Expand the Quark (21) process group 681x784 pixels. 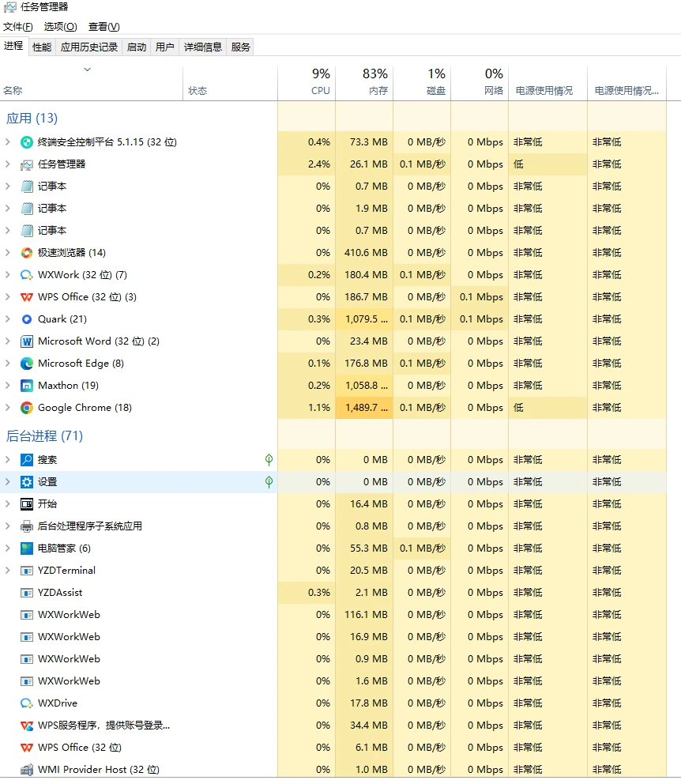[x=7, y=319]
